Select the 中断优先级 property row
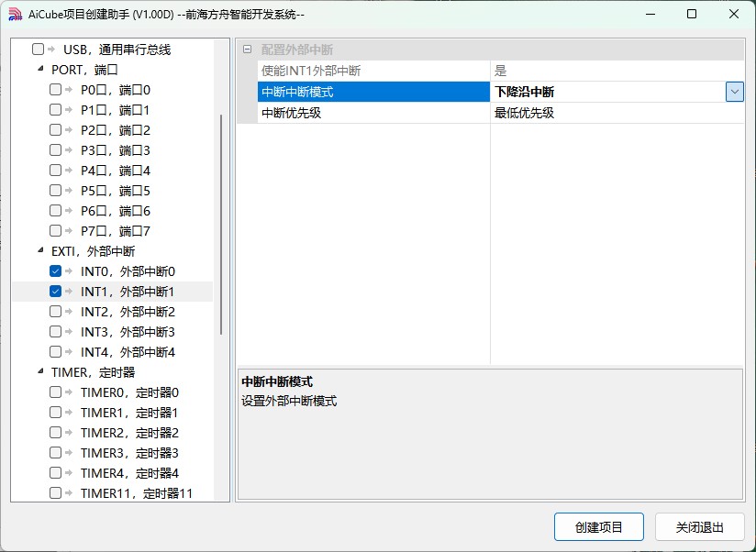756x552 pixels. [x=373, y=113]
